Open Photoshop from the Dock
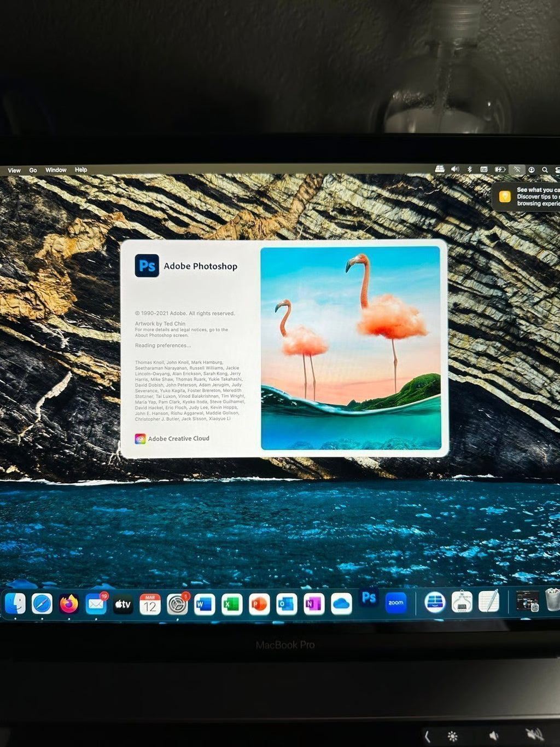Screen dimensions: 560x747 368,602
